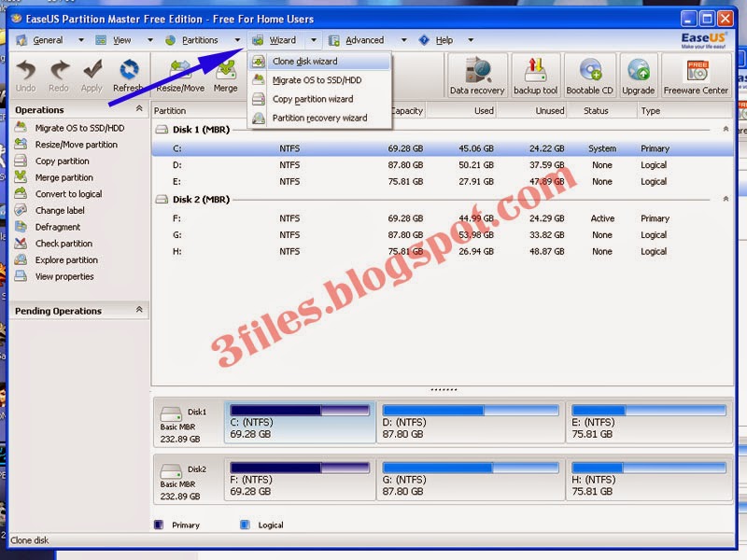The image size is (747, 560).
Task: Click the Unused column header
Action: tap(531, 110)
